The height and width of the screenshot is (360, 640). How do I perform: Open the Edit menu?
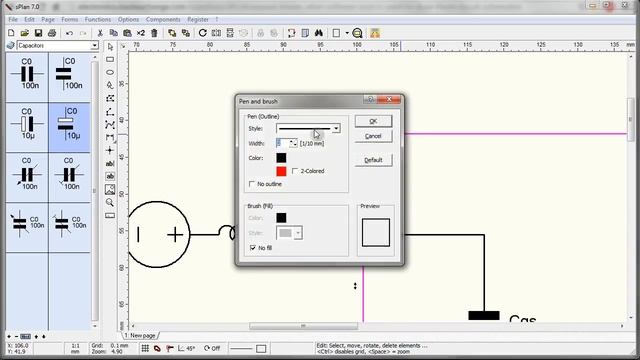pos(29,20)
